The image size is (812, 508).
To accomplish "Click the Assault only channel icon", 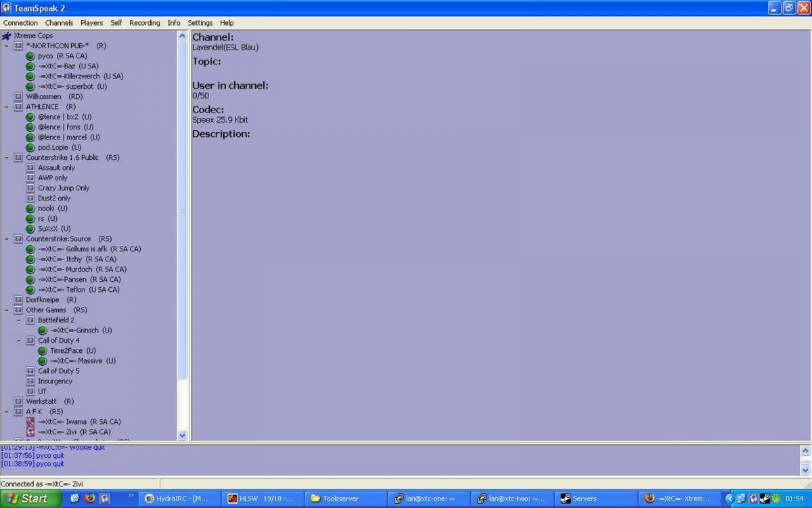I will coord(30,168).
